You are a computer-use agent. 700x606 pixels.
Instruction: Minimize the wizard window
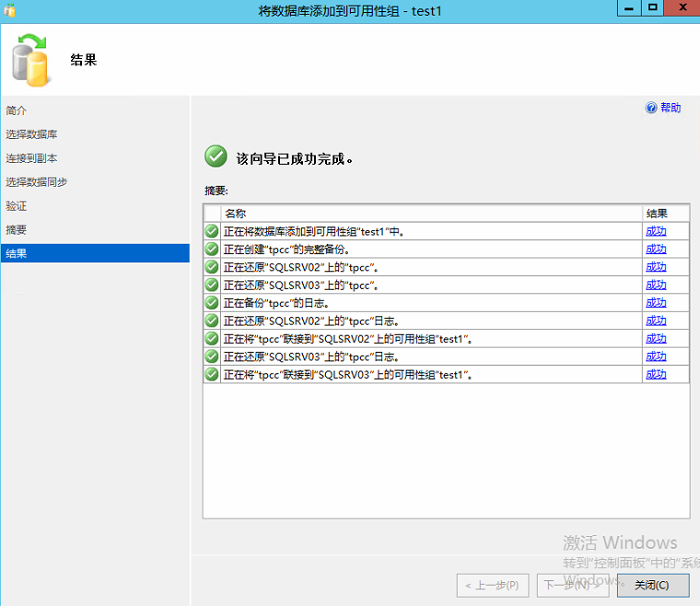629,8
